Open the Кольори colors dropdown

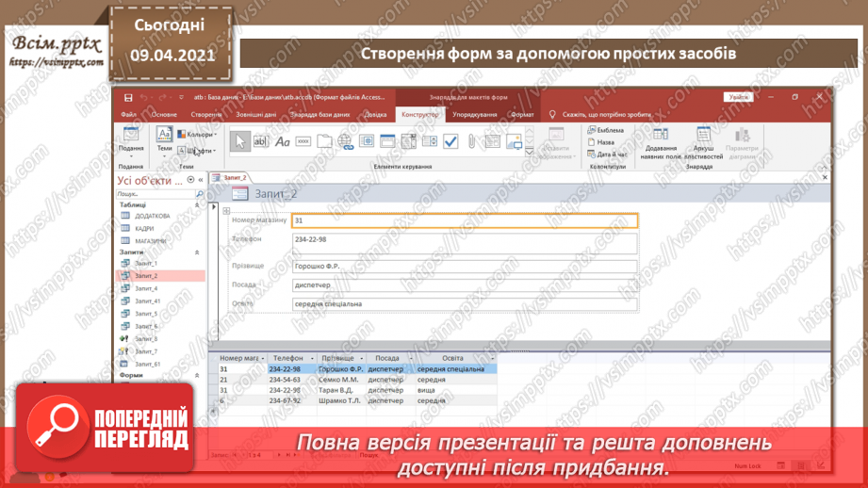[x=198, y=135]
